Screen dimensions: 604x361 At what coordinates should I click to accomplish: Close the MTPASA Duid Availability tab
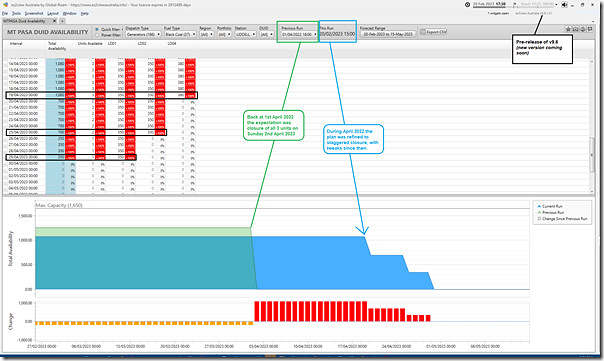click(x=54, y=21)
